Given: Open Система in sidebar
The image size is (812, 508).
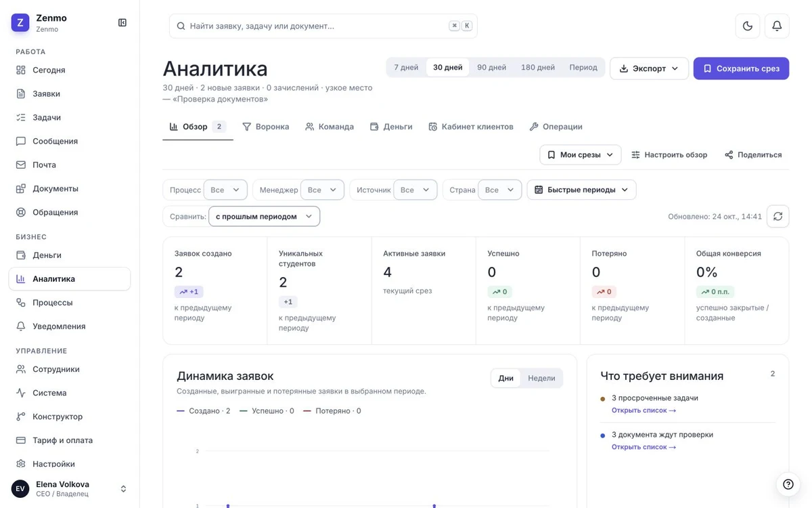Looking at the screenshot, I should [x=70, y=393].
